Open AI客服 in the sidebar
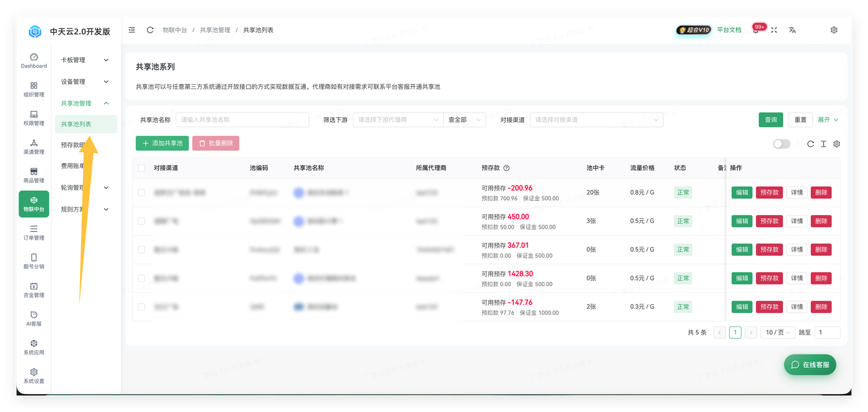The image size is (868, 412). (x=33, y=318)
